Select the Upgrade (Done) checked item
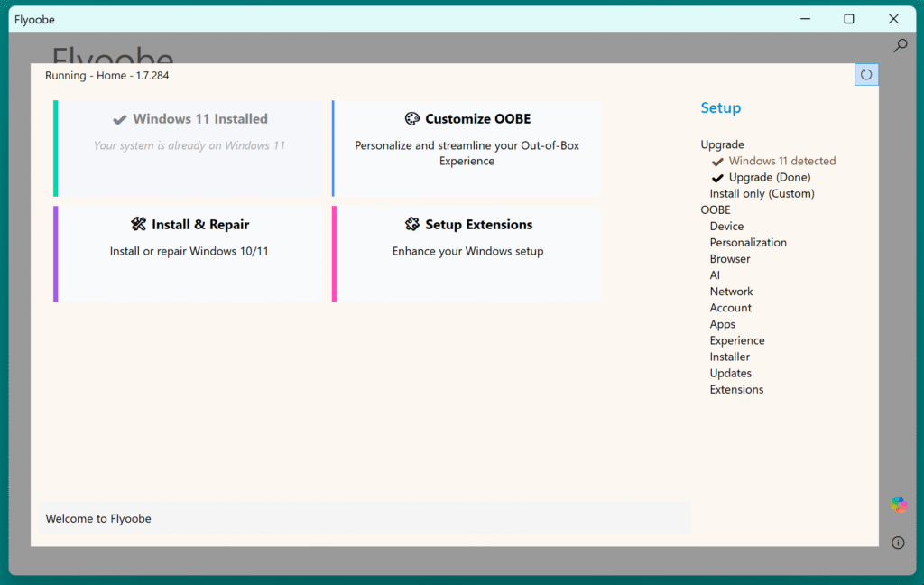Screen dimensions: 924x585 (769, 177)
